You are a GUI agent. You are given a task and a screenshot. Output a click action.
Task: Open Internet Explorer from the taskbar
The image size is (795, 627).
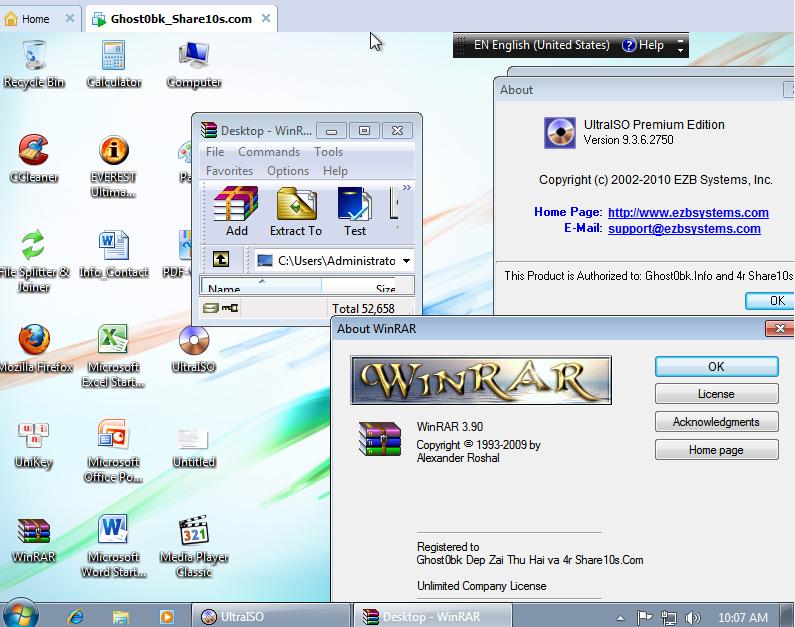(x=76, y=616)
